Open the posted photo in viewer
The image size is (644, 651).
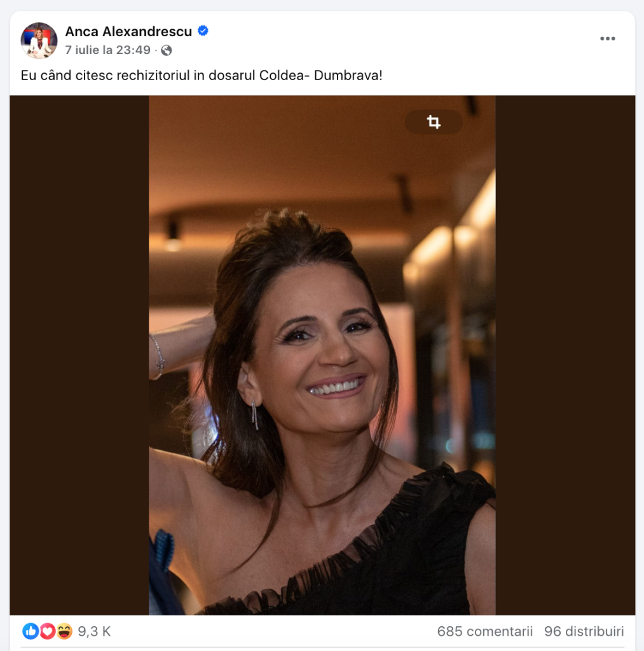(322, 355)
